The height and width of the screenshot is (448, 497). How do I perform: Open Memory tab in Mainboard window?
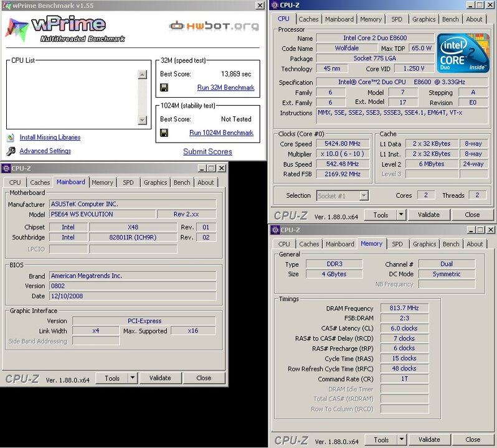tap(102, 182)
